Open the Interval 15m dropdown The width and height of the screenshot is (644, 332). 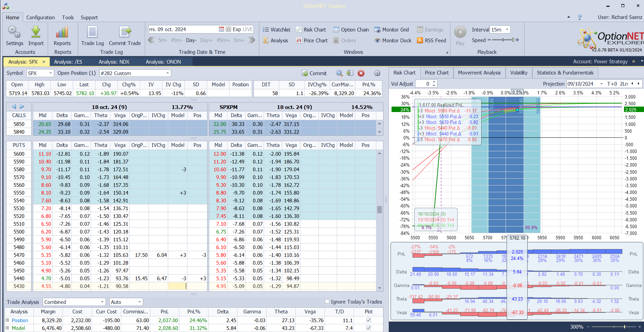[507, 29]
